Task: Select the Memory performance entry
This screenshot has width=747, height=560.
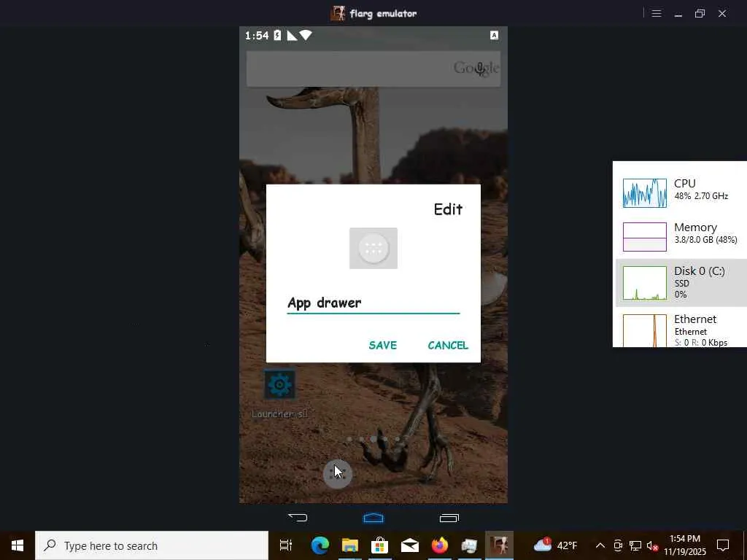Action: 681,237
